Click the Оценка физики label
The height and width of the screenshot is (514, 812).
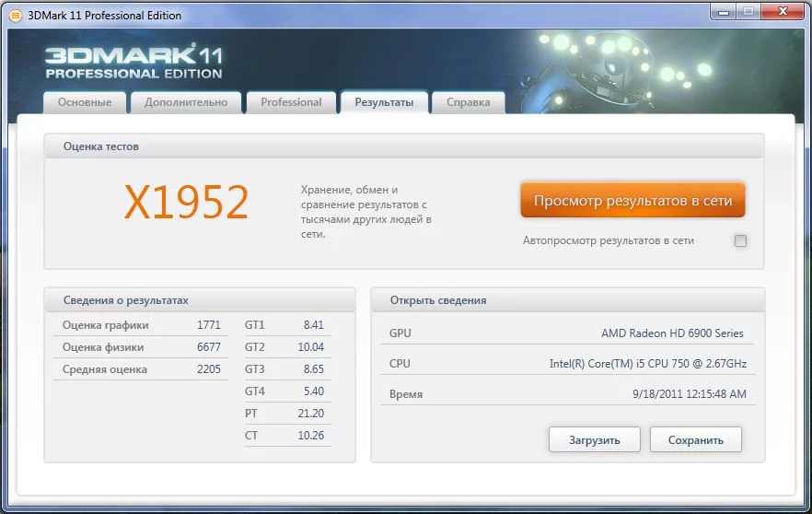pos(103,347)
